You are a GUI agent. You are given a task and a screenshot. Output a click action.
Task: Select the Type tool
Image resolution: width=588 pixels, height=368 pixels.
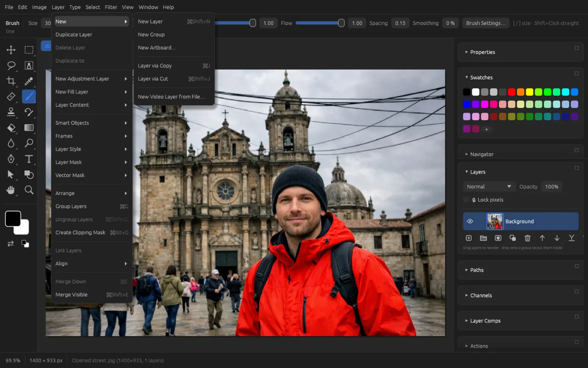click(29, 159)
